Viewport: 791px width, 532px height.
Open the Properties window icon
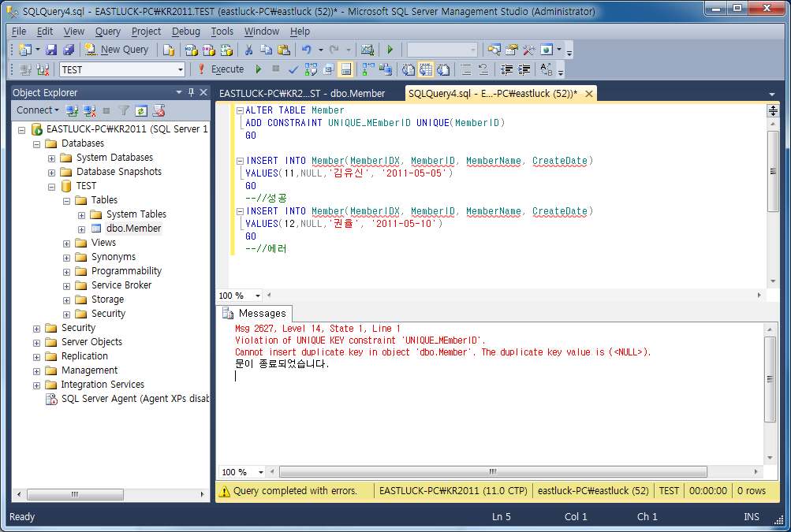click(x=512, y=50)
